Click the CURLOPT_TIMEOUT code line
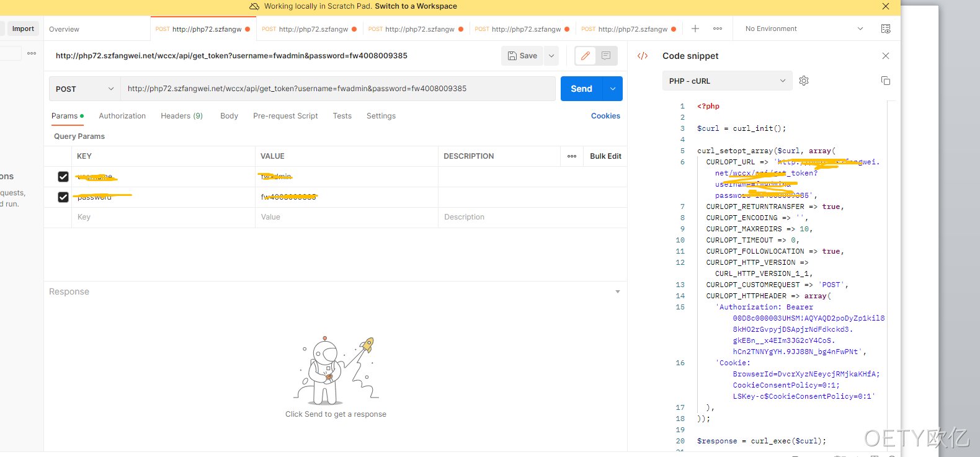This screenshot has height=457, width=980. pos(752,240)
